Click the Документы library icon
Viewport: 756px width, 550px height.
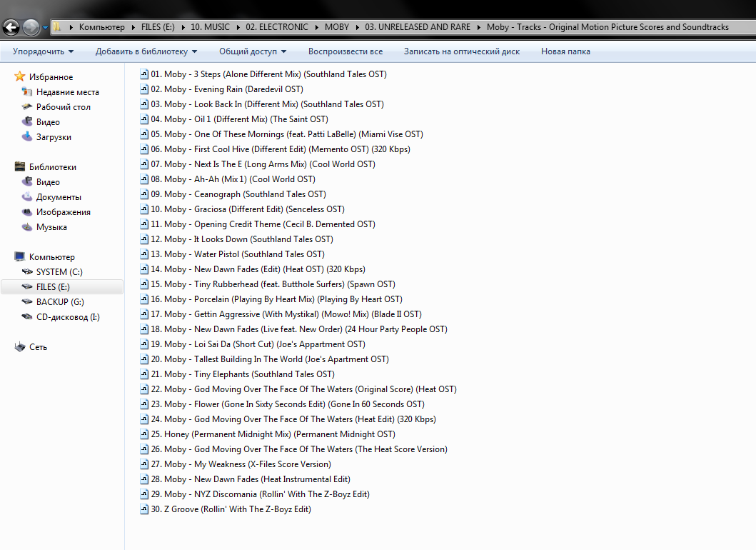(27, 196)
